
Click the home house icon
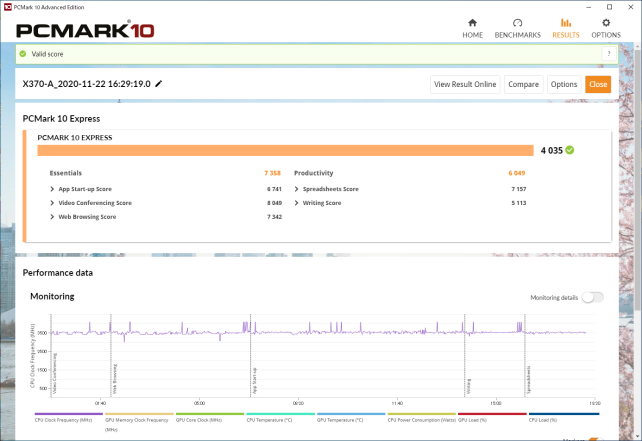(472, 23)
